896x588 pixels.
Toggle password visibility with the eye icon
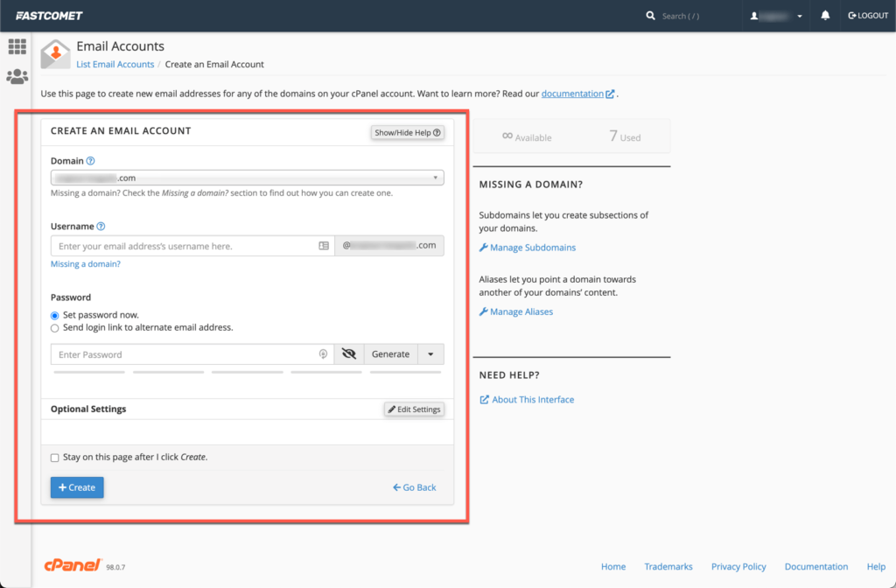tap(348, 353)
